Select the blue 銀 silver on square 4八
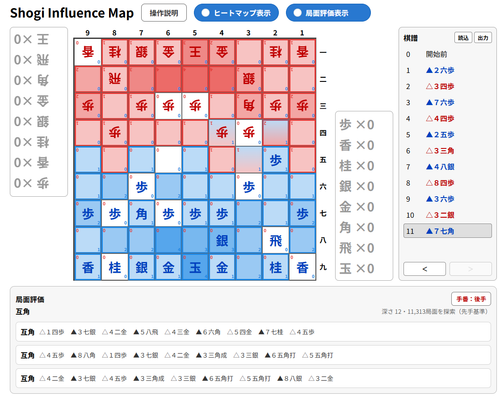 point(222,240)
